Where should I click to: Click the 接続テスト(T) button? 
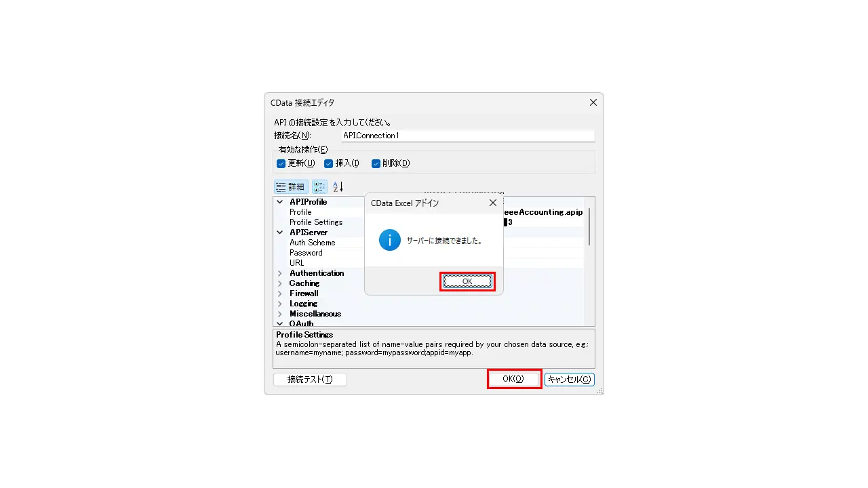click(x=310, y=380)
